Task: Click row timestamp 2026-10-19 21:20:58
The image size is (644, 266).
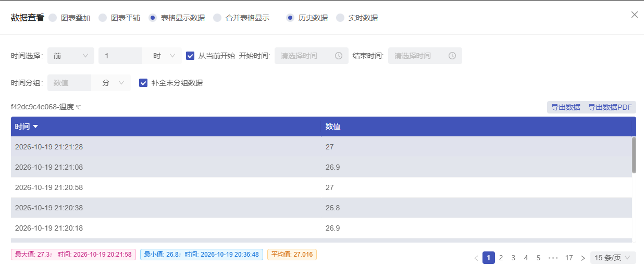Action: click(x=49, y=187)
